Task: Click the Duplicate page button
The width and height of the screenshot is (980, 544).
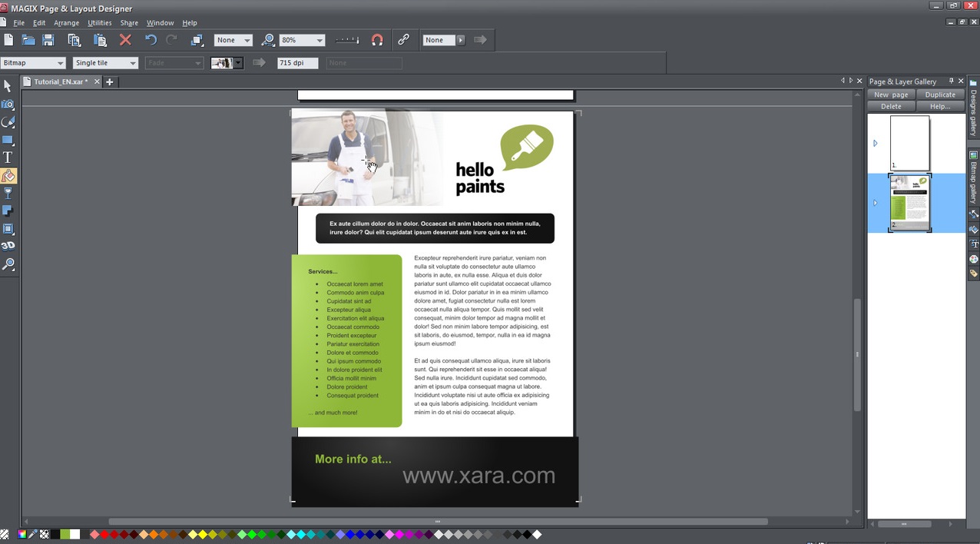Action: point(940,95)
